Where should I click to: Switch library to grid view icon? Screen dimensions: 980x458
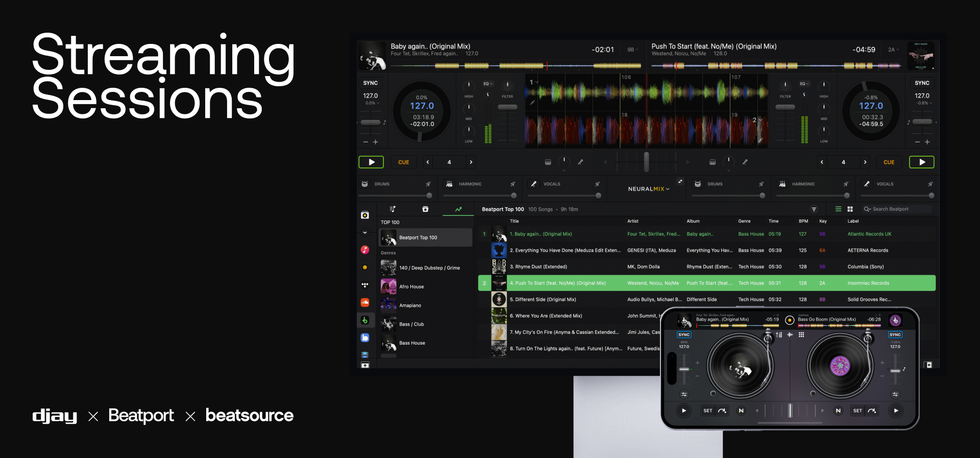click(850, 209)
